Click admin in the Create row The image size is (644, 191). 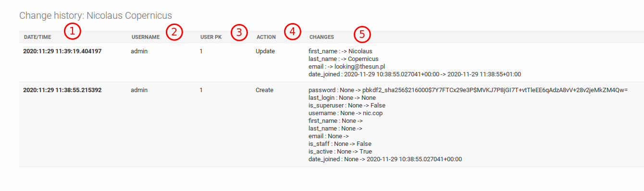pos(139,90)
